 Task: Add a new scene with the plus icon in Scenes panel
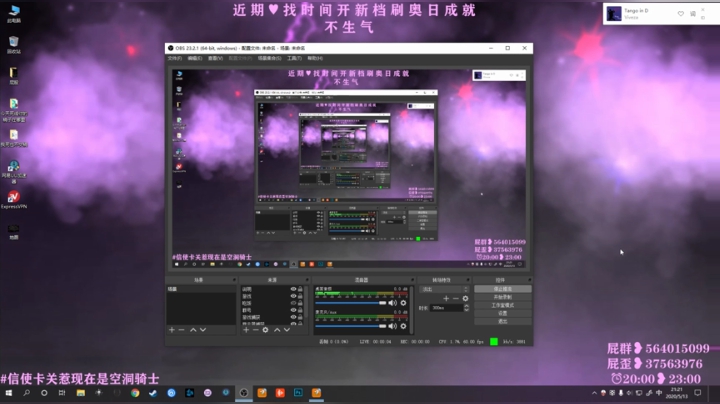(172, 330)
